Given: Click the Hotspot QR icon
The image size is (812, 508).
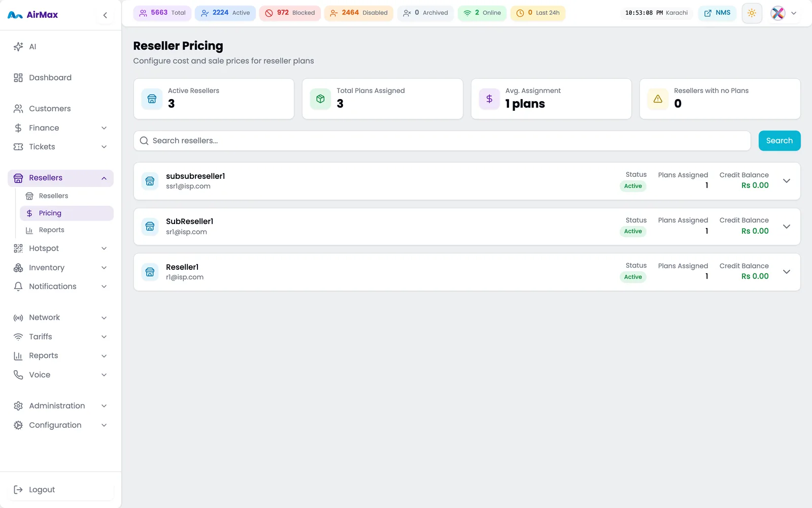Looking at the screenshot, I should tap(18, 248).
